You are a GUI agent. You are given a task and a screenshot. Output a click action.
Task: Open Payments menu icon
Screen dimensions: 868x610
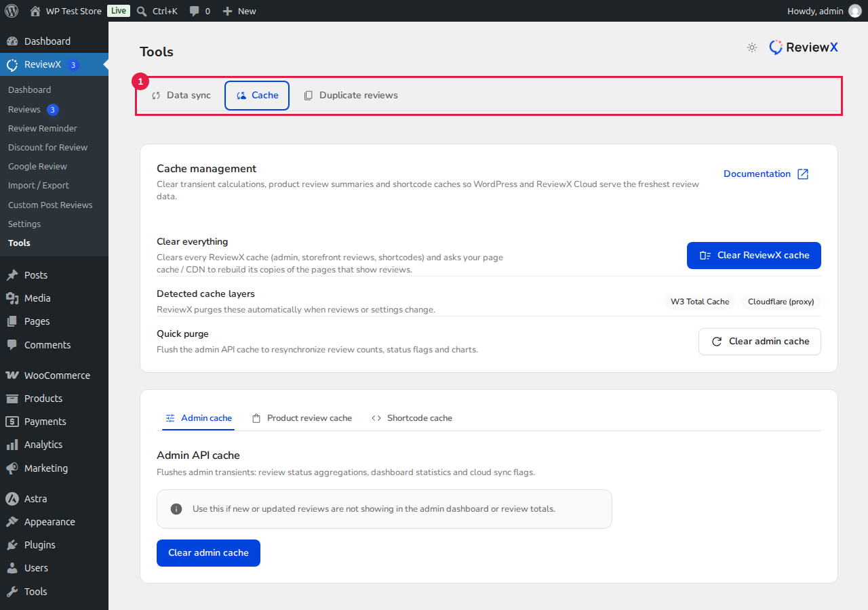point(12,422)
